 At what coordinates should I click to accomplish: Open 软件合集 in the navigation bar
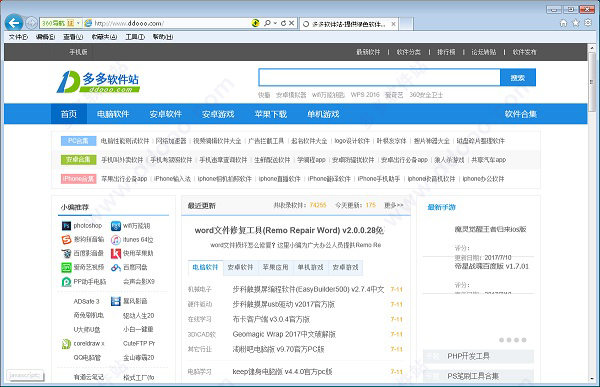(x=520, y=114)
